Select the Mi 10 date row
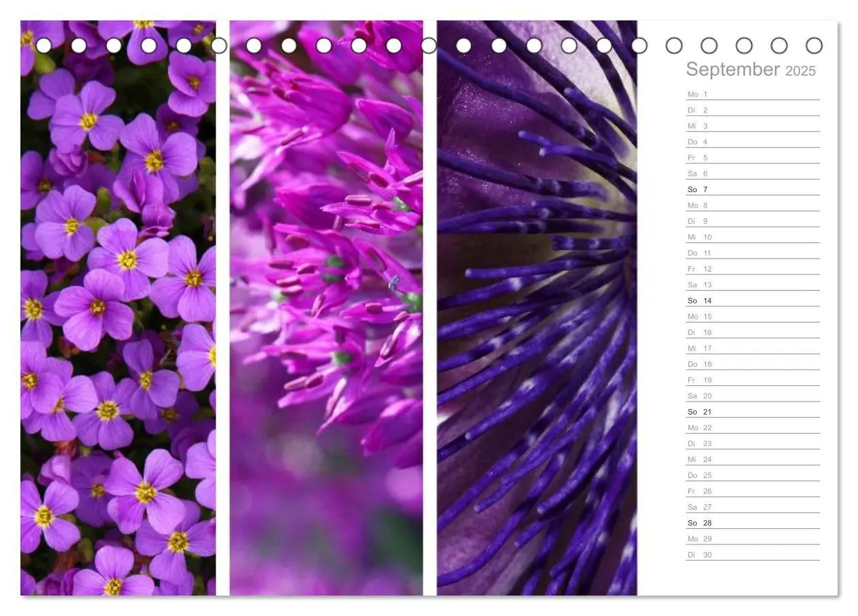Image resolution: width=858 pixels, height=616 pixels. 752,237
